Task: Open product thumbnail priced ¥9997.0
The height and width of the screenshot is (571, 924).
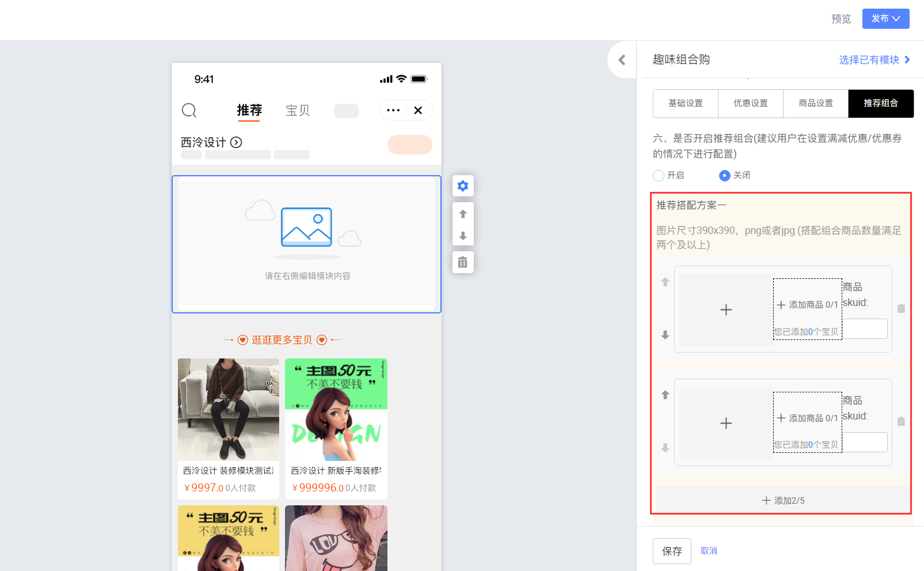Action: [229, 410]
